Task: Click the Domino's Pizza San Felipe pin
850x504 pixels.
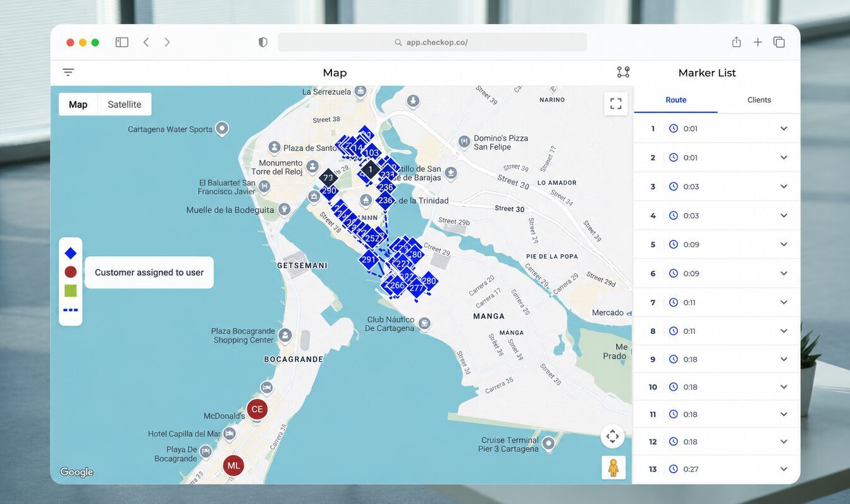Action: pyautogui.click(x=464, y=141)
